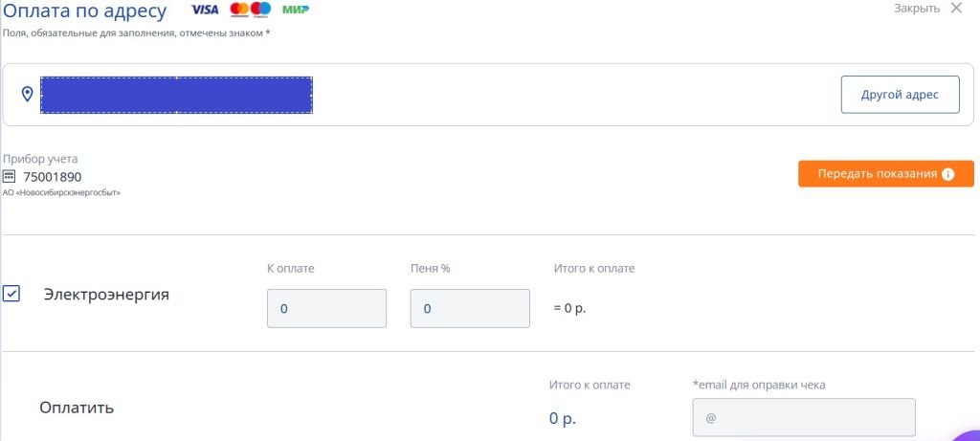Click the location pin icon
The width and height of the screenshot is (980, 441).
click(28, 94)
